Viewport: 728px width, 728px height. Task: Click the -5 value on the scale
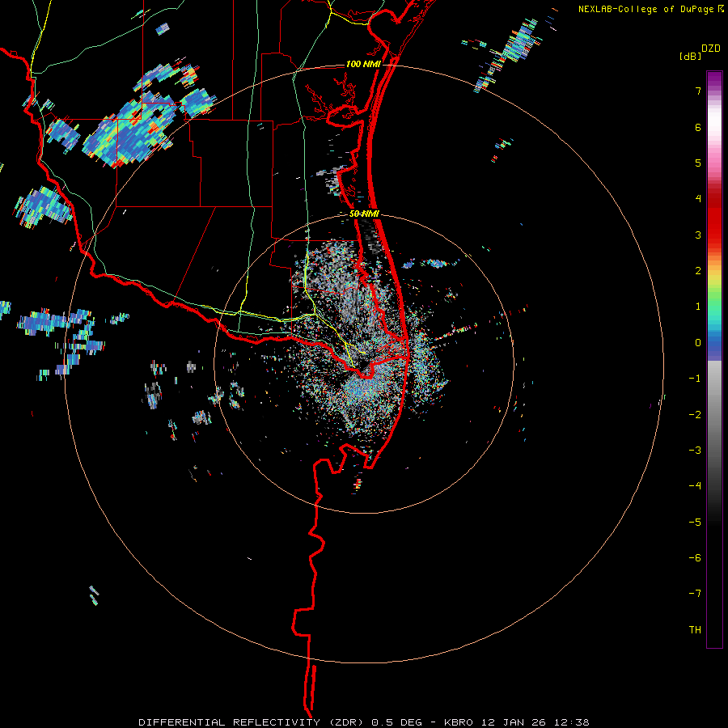(695, 522)
